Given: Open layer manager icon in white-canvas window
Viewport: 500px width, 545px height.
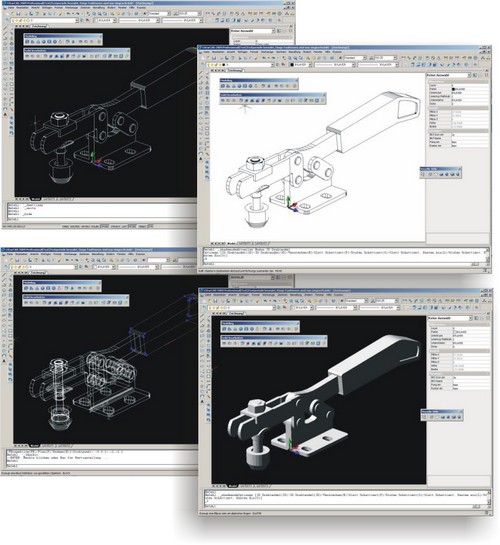Looking at the screenshot, I should (202, 64).
